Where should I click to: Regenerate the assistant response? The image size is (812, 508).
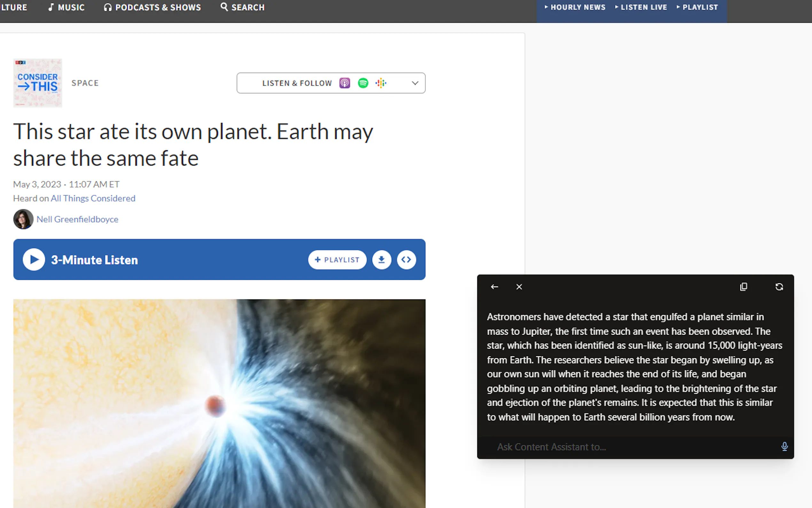779,287
